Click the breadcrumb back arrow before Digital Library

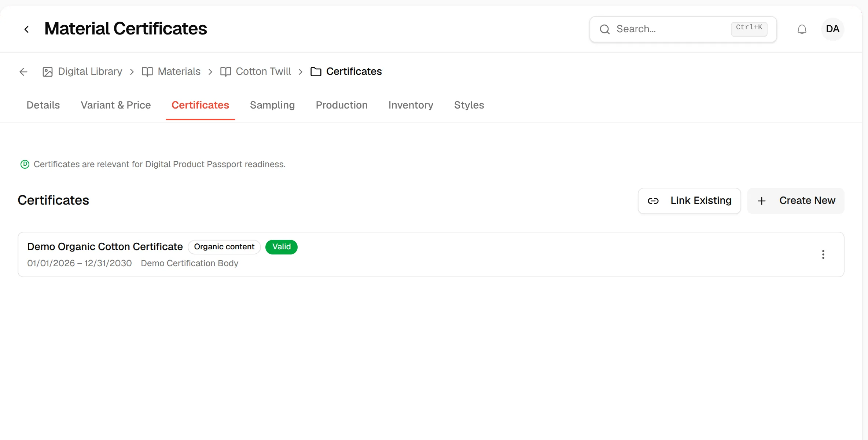23,72
